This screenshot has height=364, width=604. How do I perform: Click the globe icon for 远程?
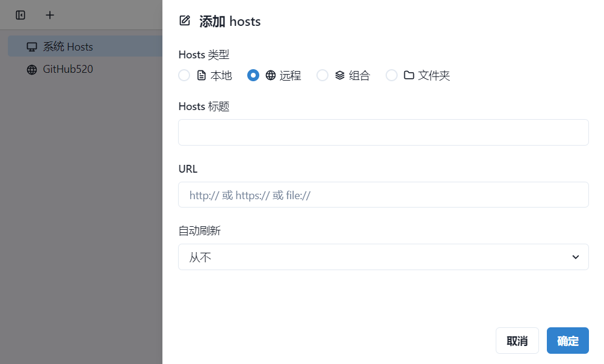tap(271, 75)
